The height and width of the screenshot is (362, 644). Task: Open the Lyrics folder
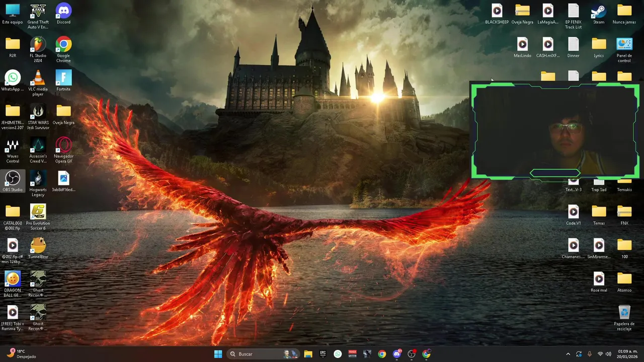point(599,48)
